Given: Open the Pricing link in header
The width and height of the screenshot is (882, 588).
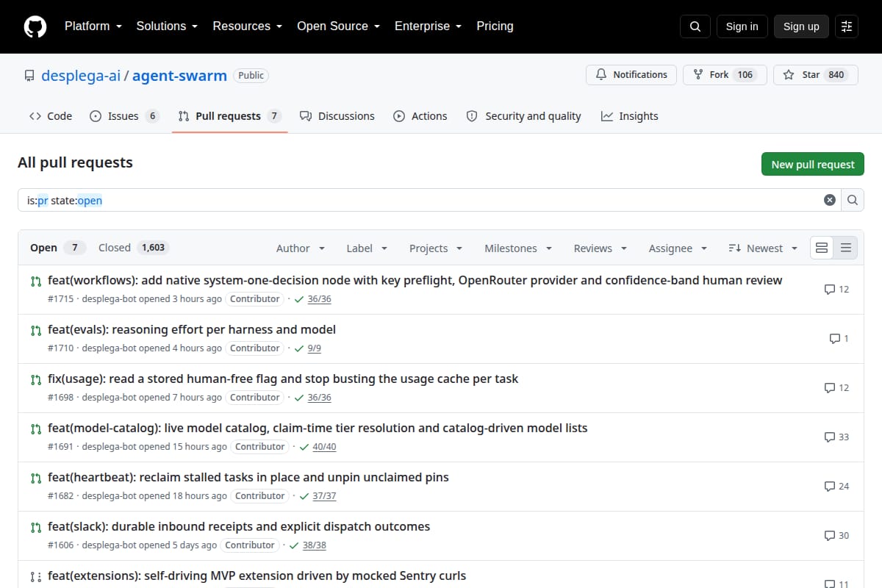Looking at the screenshot, I should (x=495, y=26).
